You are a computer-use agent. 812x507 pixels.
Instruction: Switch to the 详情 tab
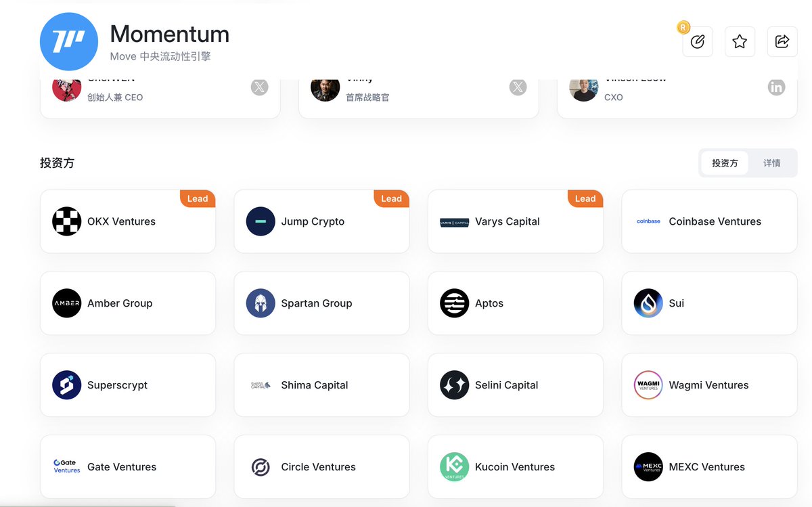pos(772,163)
